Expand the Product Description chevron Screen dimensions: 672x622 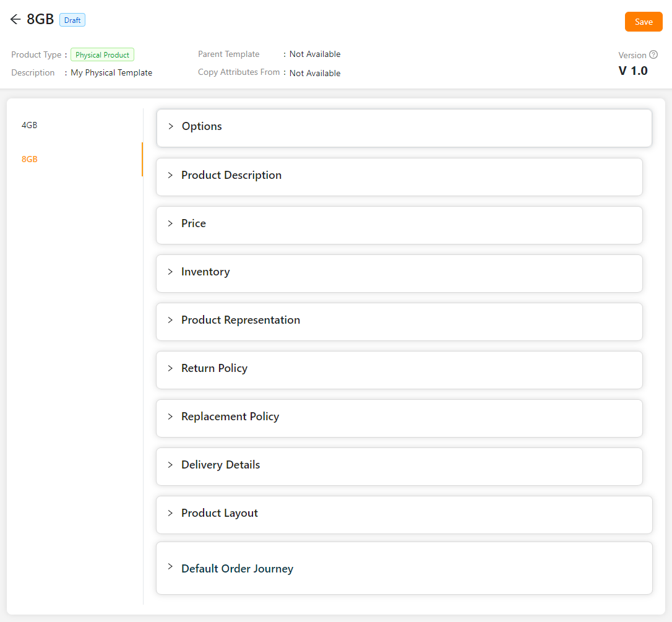tap(170, 175)
